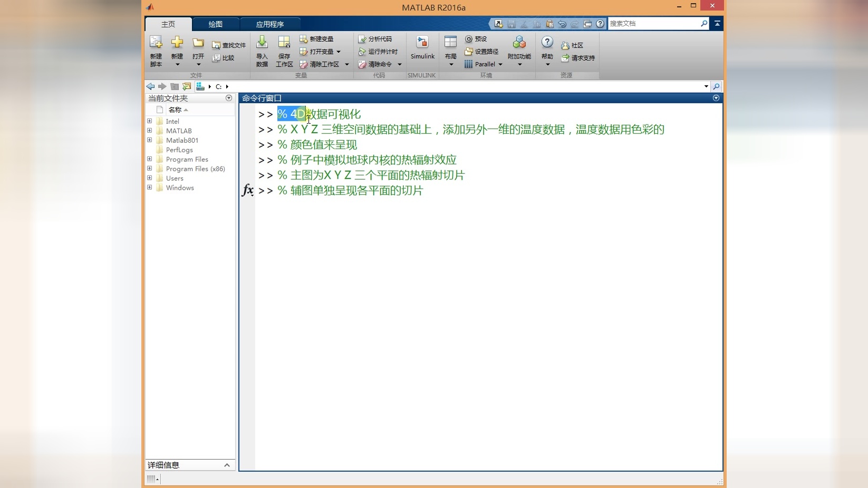Click the 清除工作区 (Clear Workspace) button
Viewport: 868px width, 488px height.
[319, 64]
